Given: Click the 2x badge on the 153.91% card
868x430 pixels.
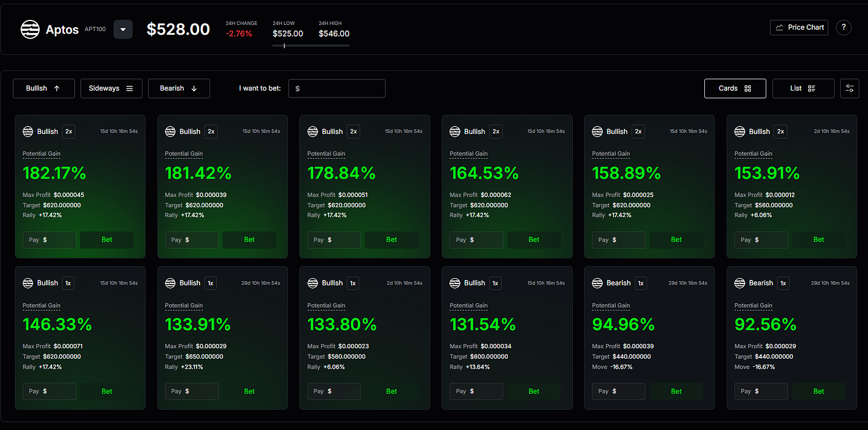Looking at the screenshot, I should click(x=781, y=132).
